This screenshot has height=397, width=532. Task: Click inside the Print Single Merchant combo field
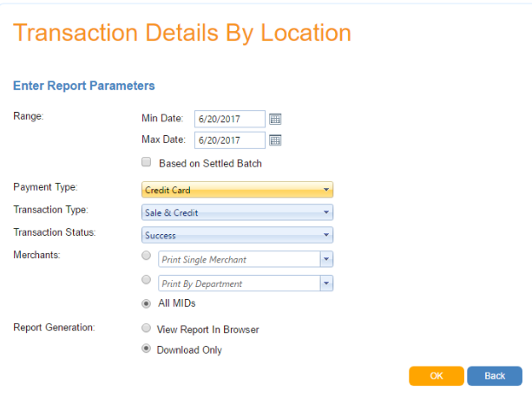[238, 259]
